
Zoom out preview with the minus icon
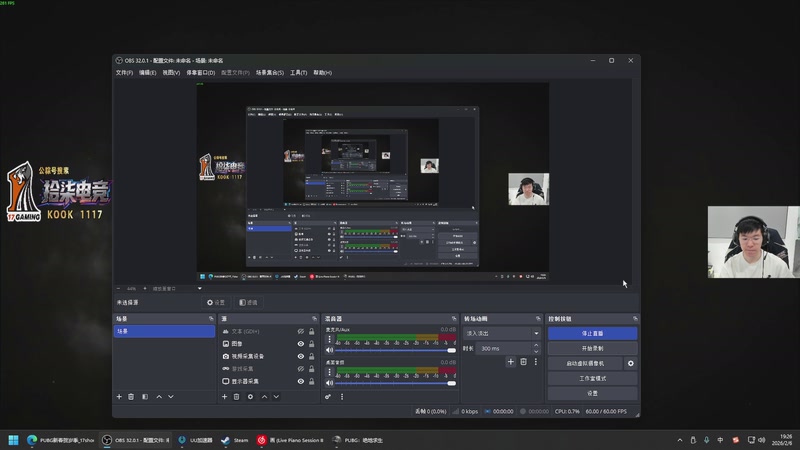(118, 288)
